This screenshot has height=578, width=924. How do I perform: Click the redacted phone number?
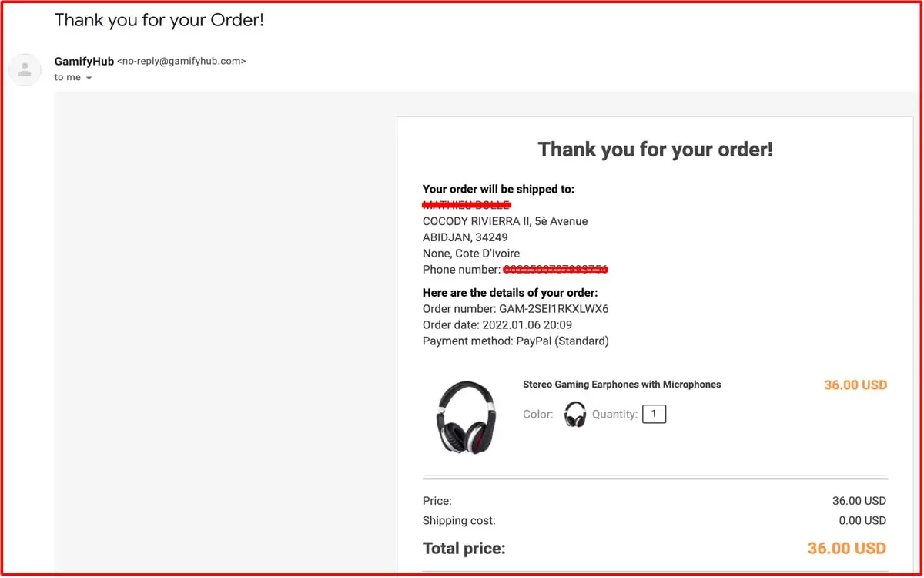[555, 270]
